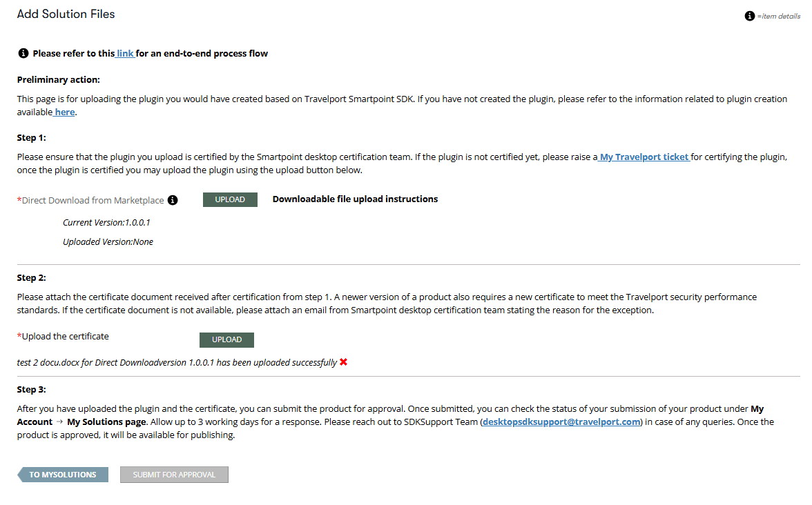Click the 'Step 3:' section heading
The image size is (812, 505).
pos(31,390)
